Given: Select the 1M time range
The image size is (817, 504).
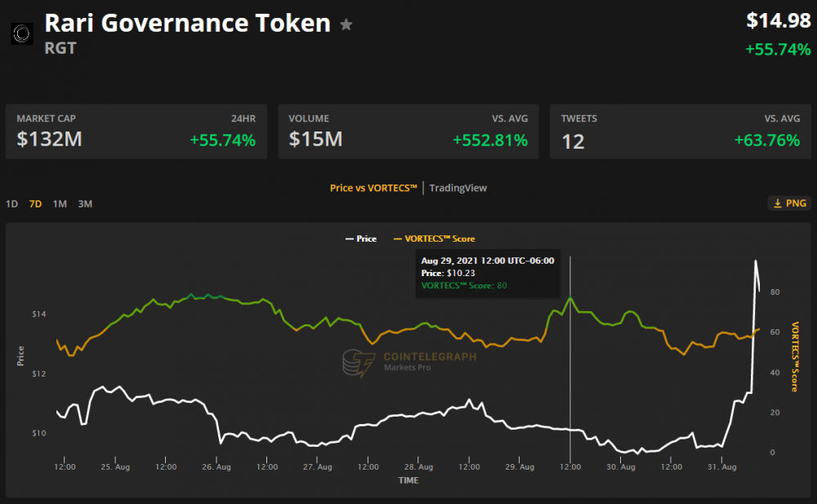Looking at the screenshot, I should [60, 203].
